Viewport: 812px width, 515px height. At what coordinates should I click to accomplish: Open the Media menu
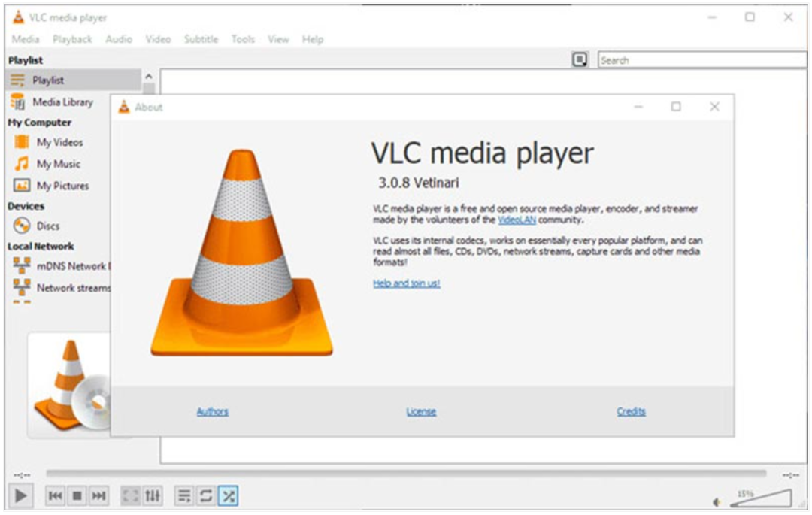pyautogui.click(x=26, y=39)
